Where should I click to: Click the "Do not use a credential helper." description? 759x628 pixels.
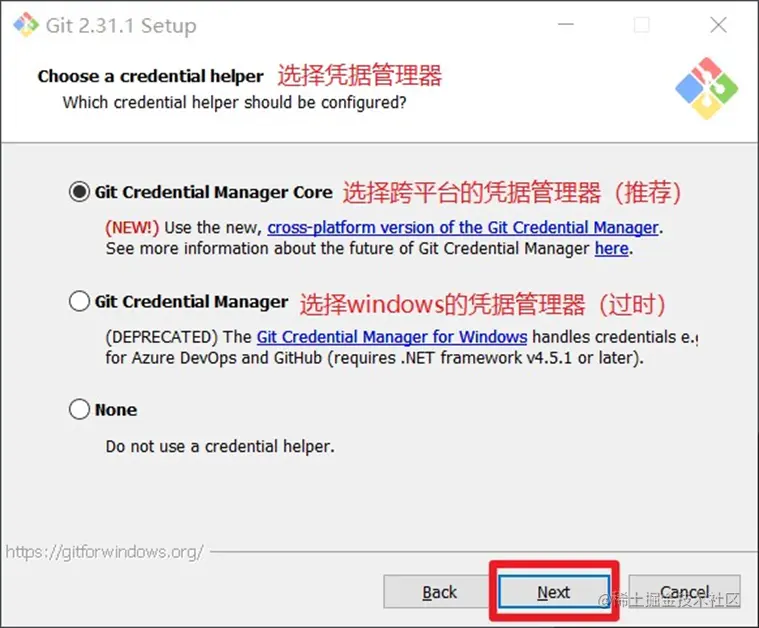220,446
